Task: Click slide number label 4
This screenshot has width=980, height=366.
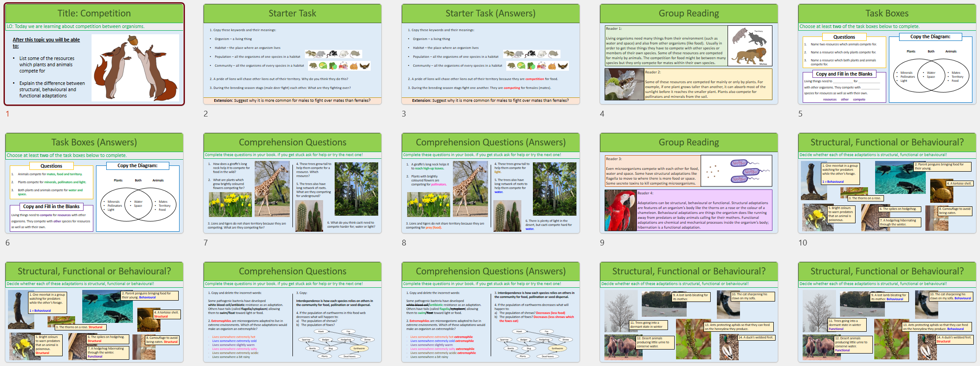Action: [x=602, y=114]
